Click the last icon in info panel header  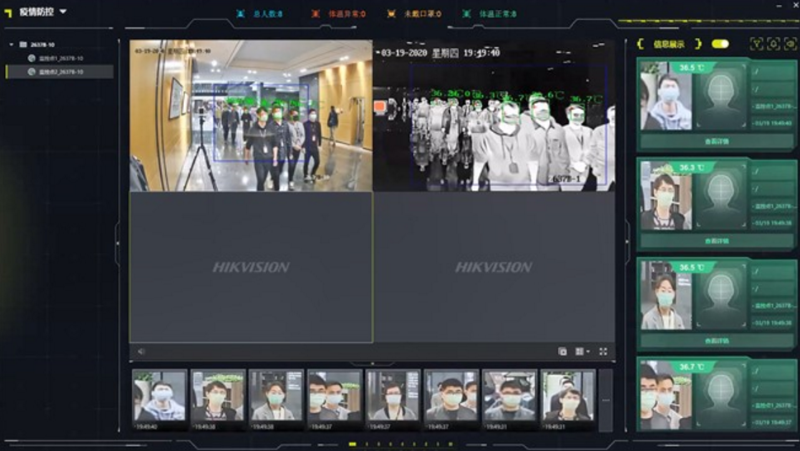pyautogui.click(x=787, y=44)
